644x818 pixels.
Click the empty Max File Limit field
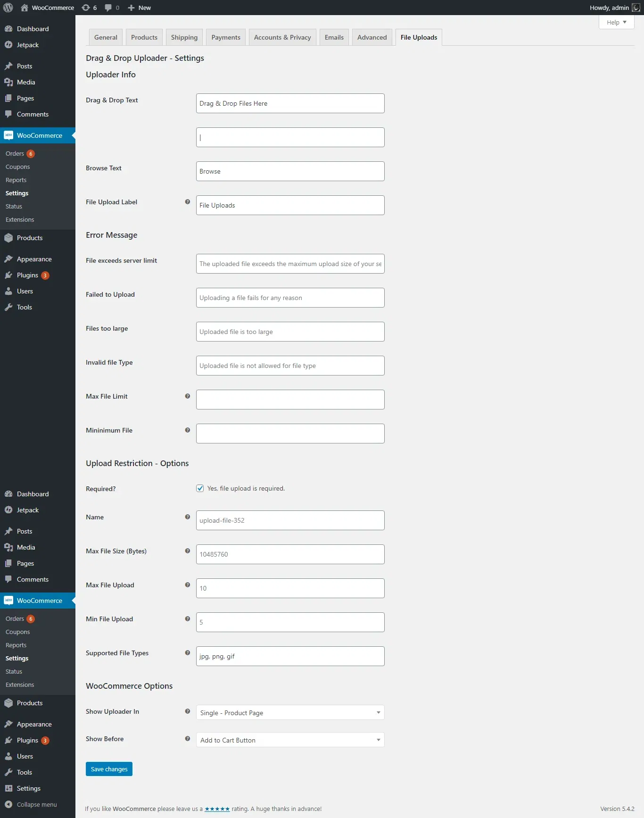pyautogui.click(x=290, y=400)
